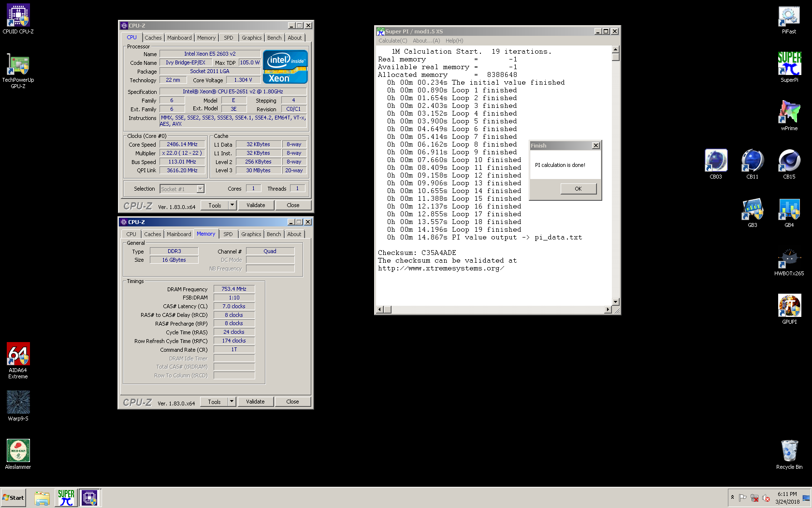Open the GB3 Geekbench shortcut
Screen dimensions: 812x508
(x=752, y=212)
